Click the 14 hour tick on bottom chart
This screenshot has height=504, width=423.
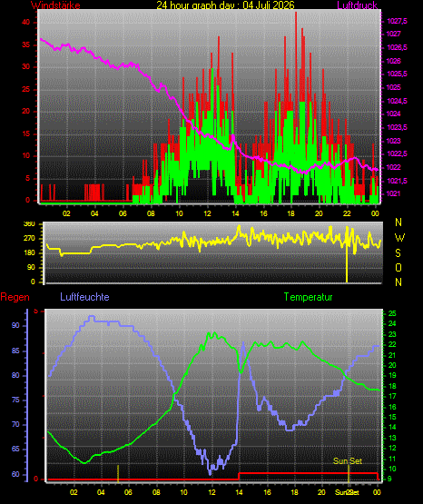coord(240,492)
